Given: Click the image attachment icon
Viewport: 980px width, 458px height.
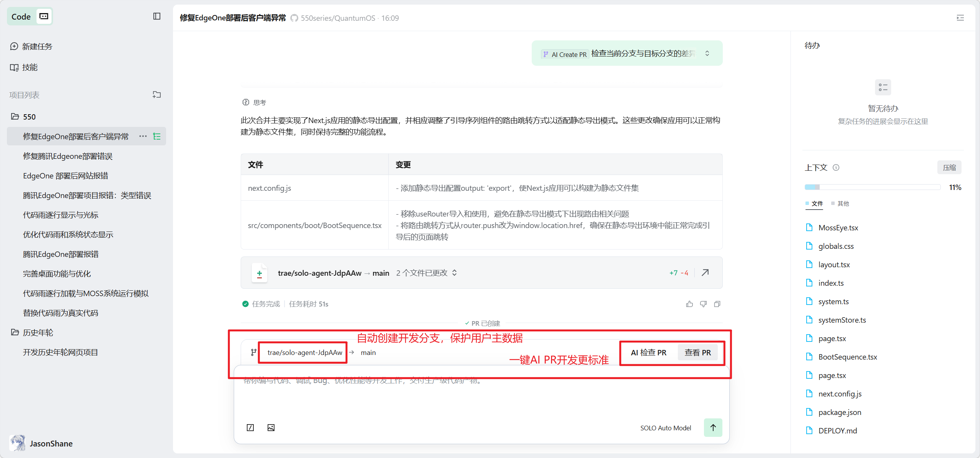Looking at the screenshot, I should (x=271, y=428).
